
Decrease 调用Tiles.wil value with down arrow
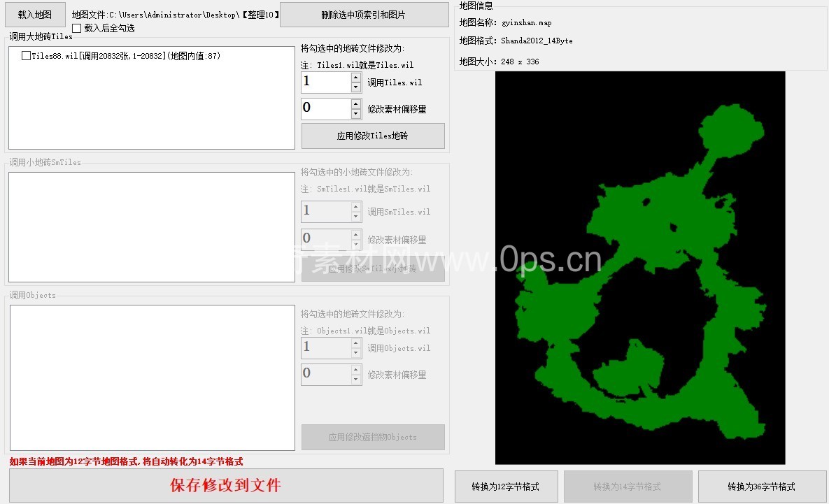pos(355,87)
